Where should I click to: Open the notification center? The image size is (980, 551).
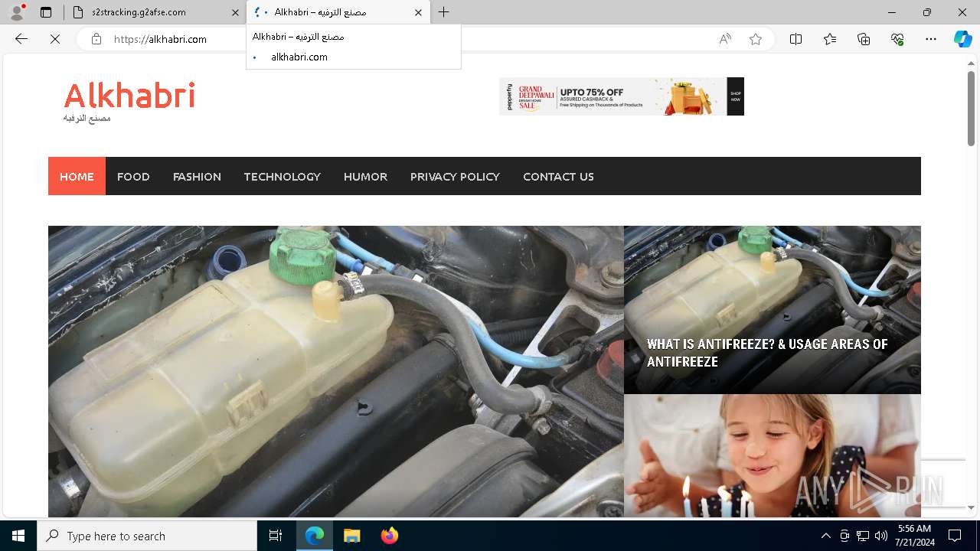coord(955,536)
